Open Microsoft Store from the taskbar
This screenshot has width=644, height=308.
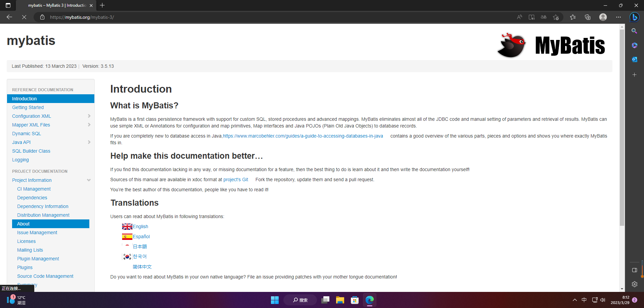[x=355, y=300]
